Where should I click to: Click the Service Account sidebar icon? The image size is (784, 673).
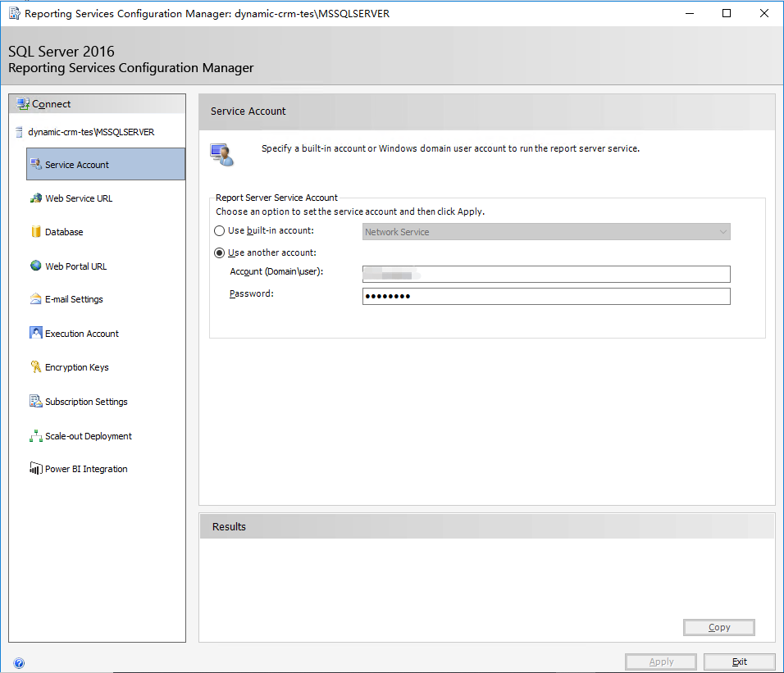(x=36, y=164)
